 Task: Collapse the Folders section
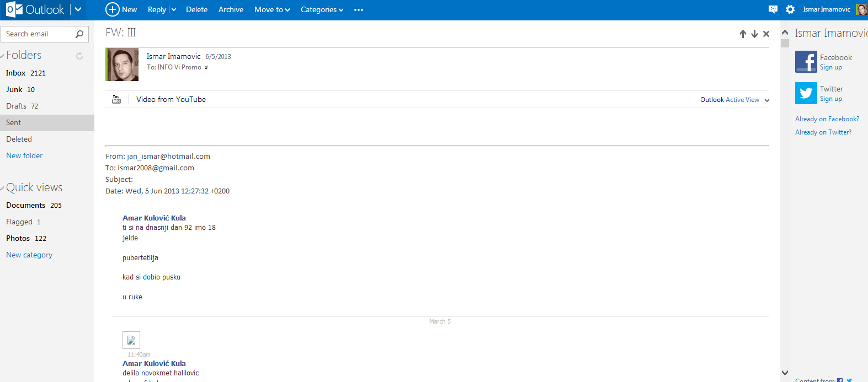[x=3, y=56]
